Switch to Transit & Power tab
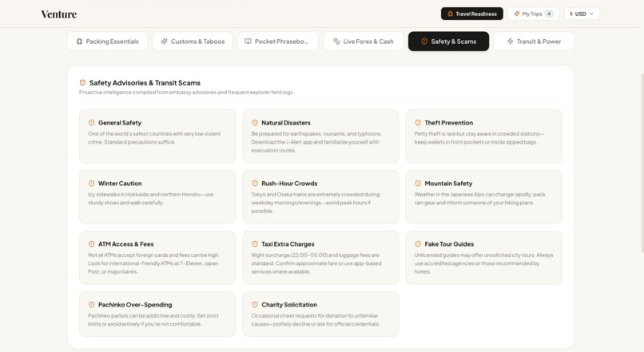This screenshot has height=352, width=644. (x=534, y=42)
